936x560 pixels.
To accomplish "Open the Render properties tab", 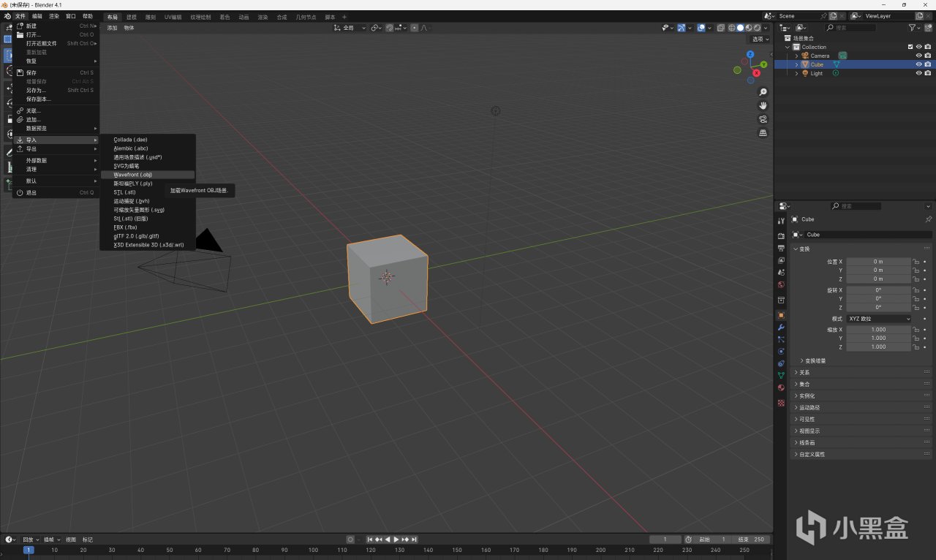I will click(781, 235).
